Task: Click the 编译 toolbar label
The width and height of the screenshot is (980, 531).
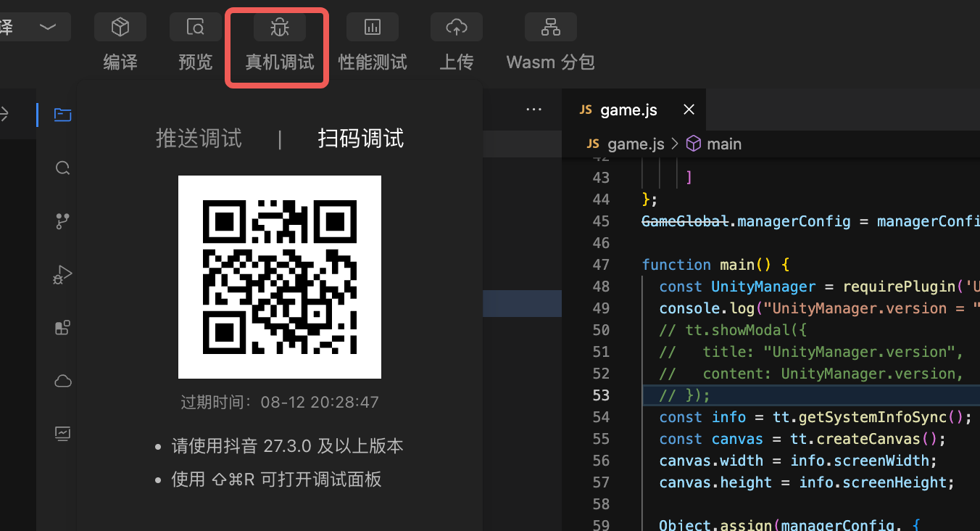Action: pyautogui.click(x=120, y=62)
